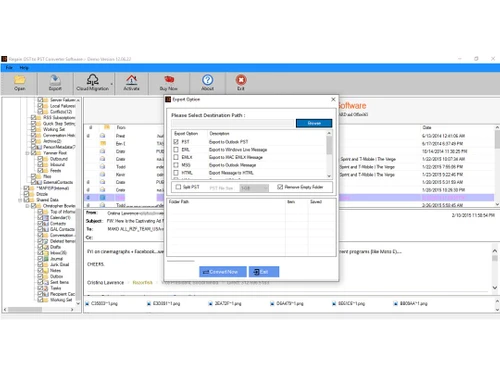Click the D6A479~1.png attachment icon
Image resolution: width=500 pixels, height=375 pixels.
tap(272, 304)
